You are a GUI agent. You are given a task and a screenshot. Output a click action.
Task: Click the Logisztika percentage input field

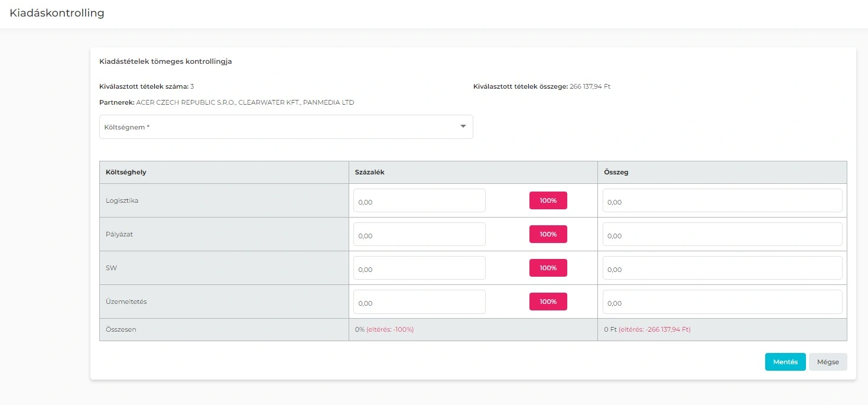click(x=419, y=201)
